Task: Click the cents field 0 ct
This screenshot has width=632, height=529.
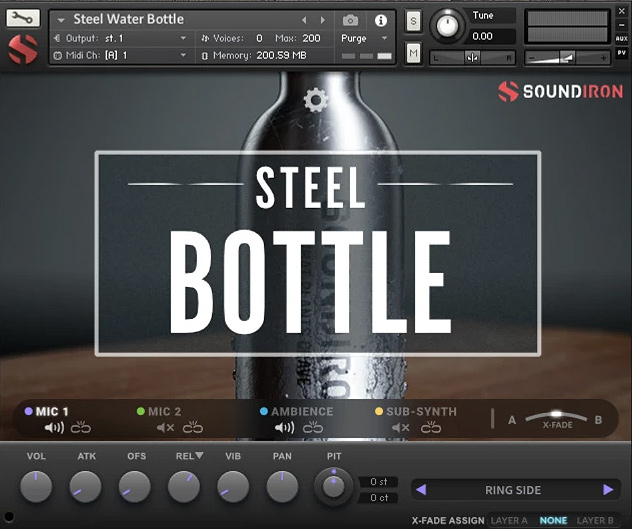Action: pos(378,498)
